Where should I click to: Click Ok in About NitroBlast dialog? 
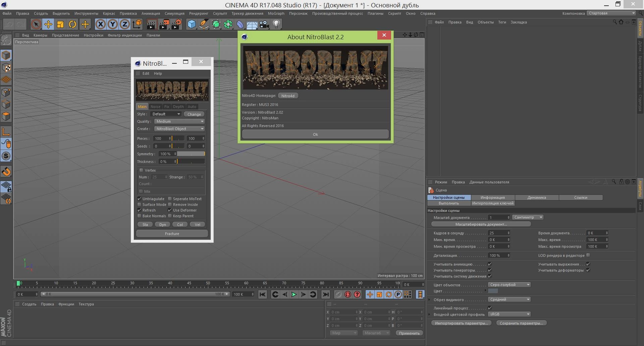click(315, 134)
